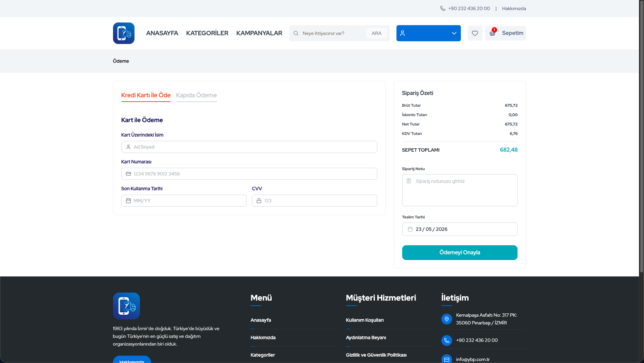Click the Hakkımızda link in top bar
644x363 pixels.
(514, 8)
